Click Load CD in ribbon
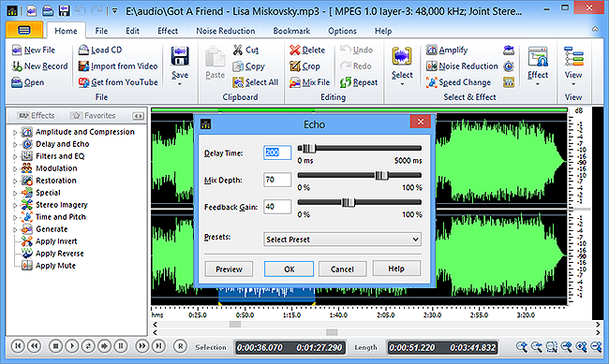The width and height of the screenshot is (609, 364). coord(100,50)
